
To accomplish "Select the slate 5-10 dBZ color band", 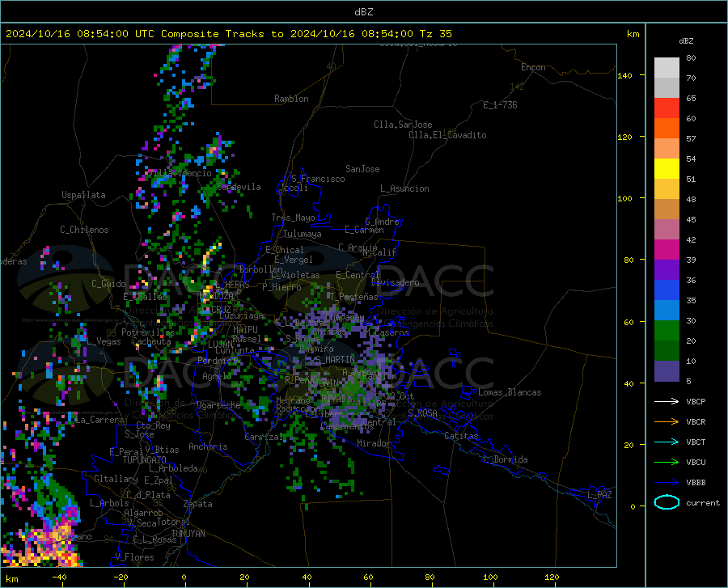I will coord(667,371).
